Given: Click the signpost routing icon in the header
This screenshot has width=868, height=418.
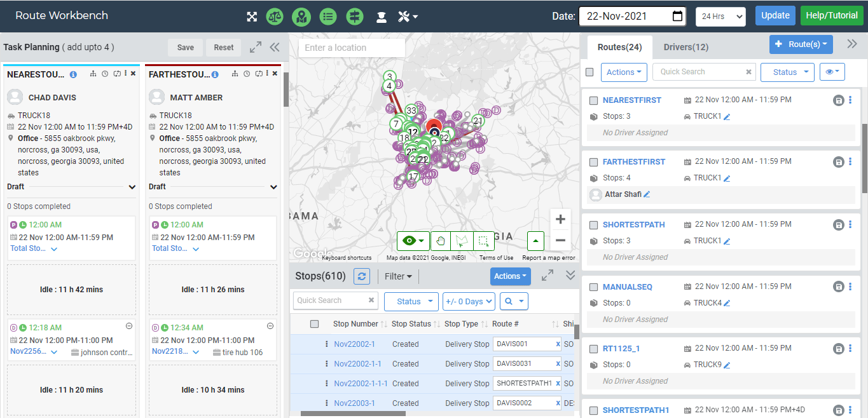Looking at the screenshot, I should pyautogui.click(x=354, y=17).
